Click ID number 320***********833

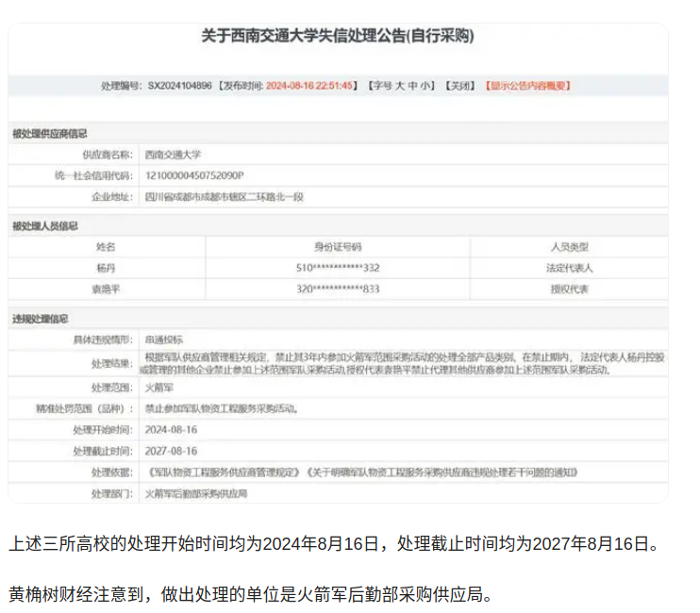point(338,290)
